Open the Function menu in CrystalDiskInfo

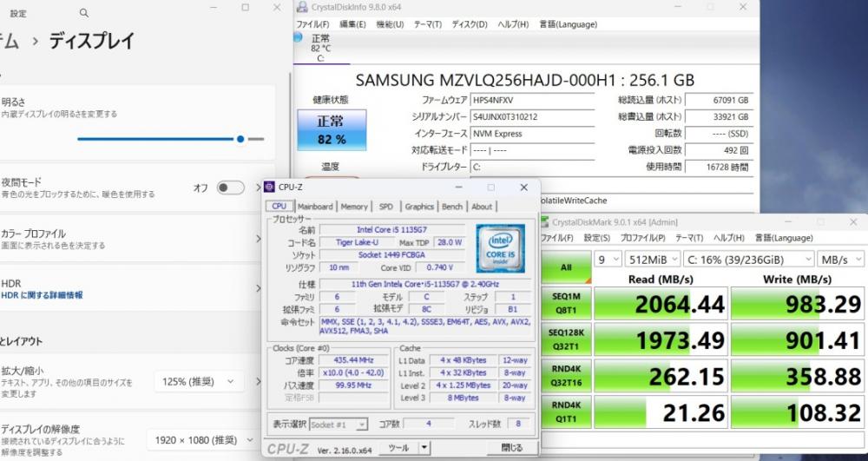pyautogui.click(x=390, y=24)
